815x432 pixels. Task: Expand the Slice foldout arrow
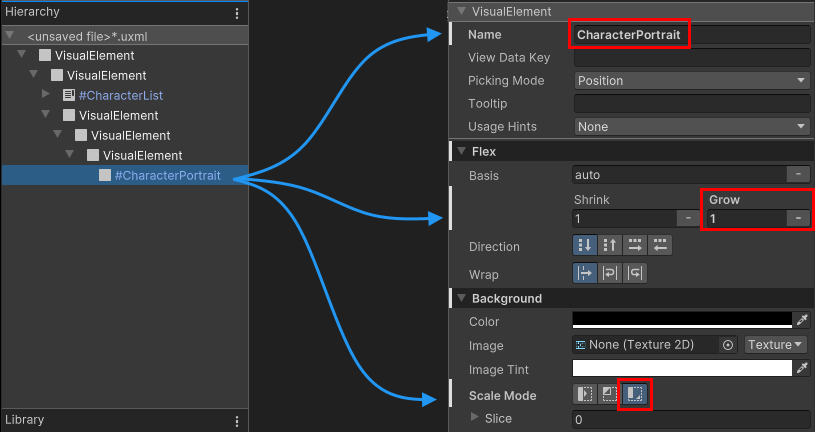(475, 417)
